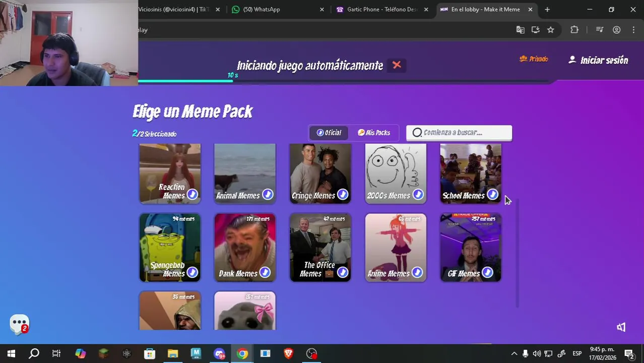Open Windows taskbar search
This screenshot has height=363, width=644.
coord(34,353)
